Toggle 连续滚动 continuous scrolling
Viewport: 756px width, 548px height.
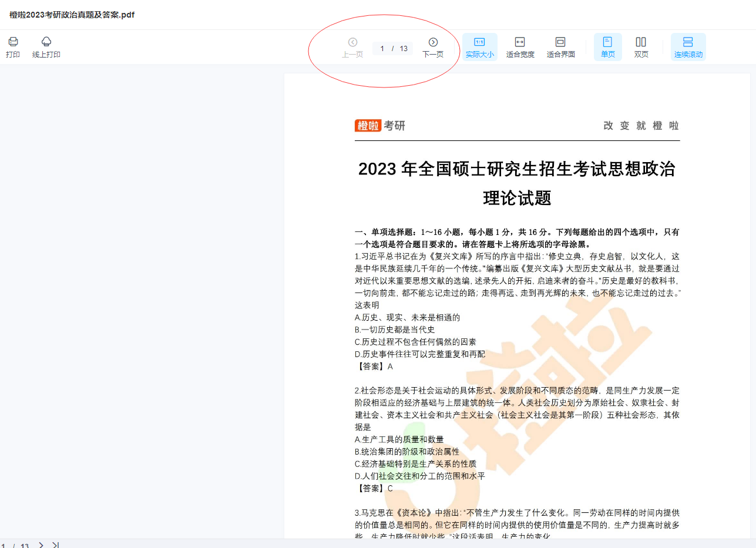tap(688, 47)
